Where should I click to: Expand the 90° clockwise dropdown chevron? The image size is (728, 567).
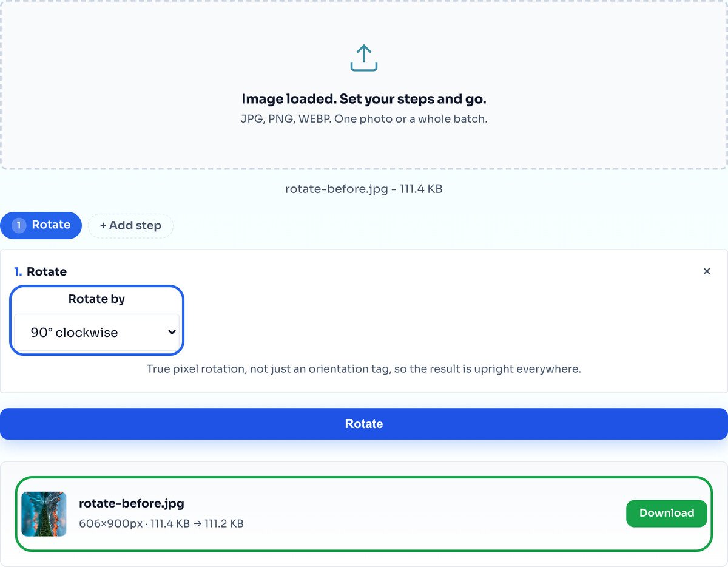point(172,332)
